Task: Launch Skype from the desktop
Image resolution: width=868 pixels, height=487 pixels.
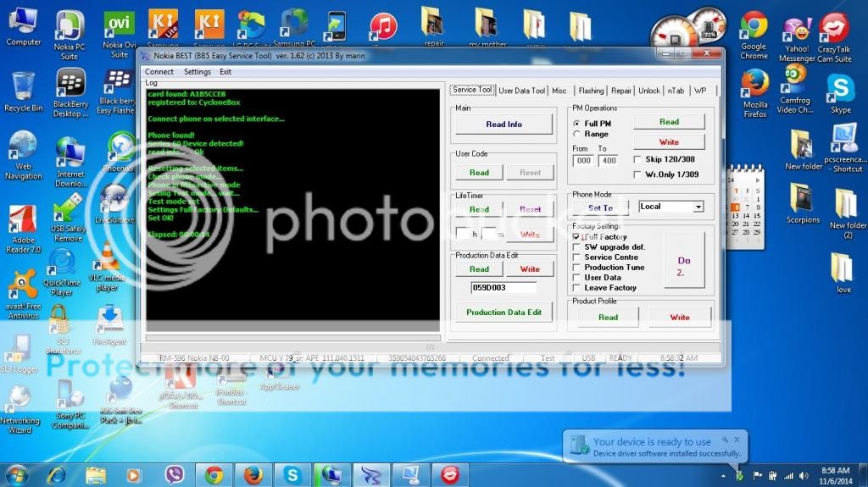Action: [x=840, y=90]
